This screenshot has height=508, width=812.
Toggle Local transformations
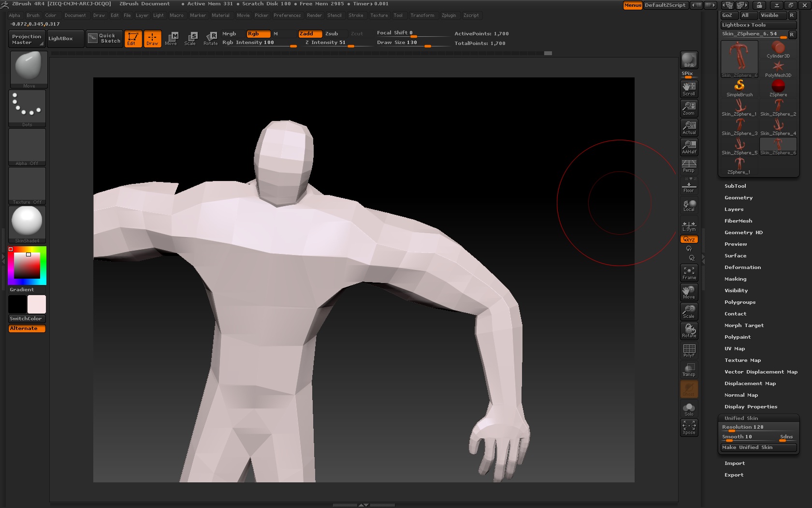tap(689, 206)
